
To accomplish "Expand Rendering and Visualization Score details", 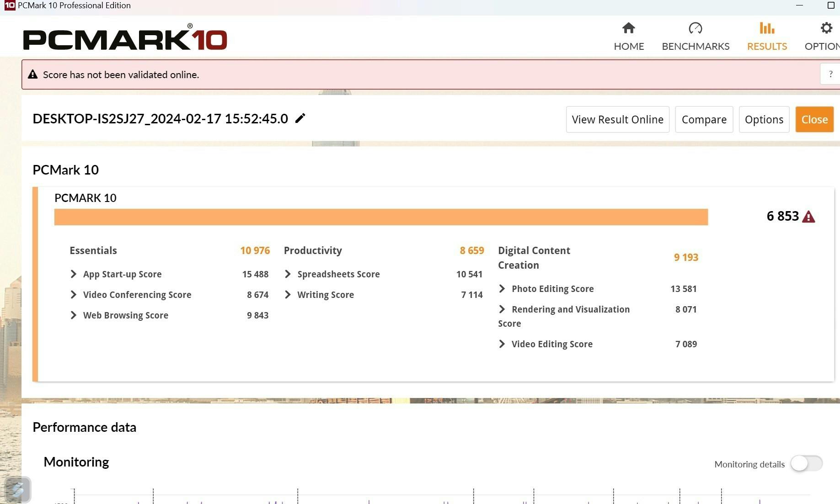I will tap(502, 309).
